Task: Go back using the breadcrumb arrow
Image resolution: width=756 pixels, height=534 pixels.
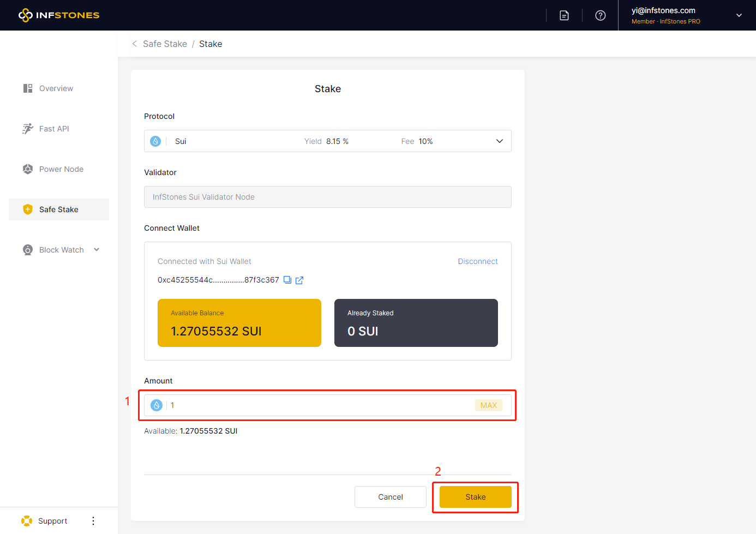Action: click(134, 44)
